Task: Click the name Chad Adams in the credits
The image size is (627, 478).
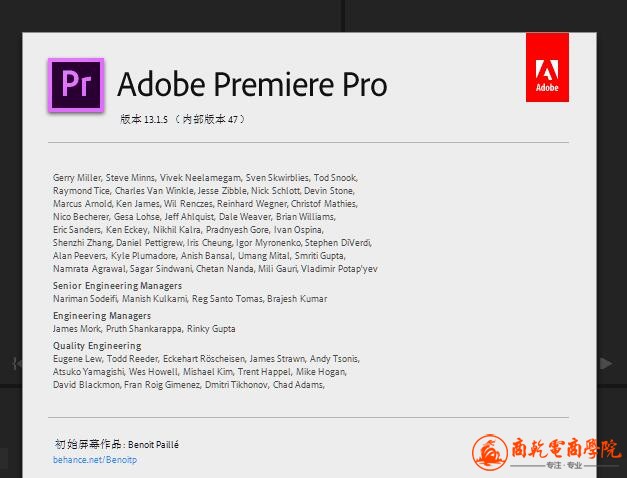Action: pyautogui.click(x=298, y=385)
